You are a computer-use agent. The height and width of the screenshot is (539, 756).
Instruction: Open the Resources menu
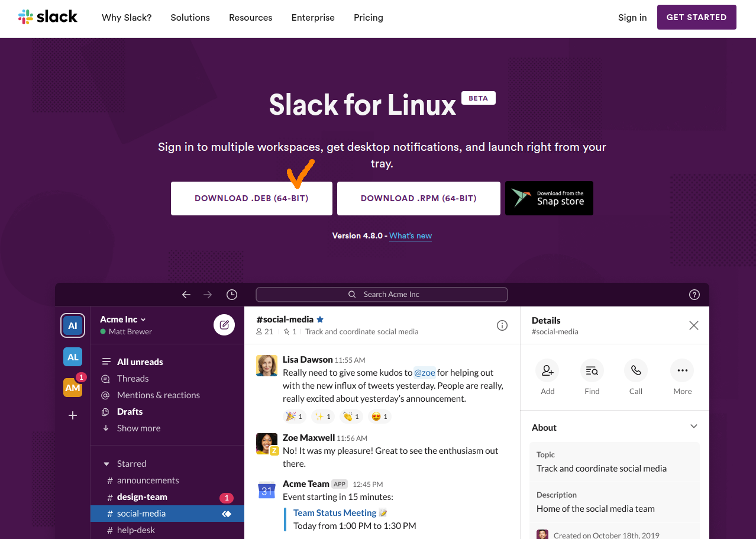click(x=251, y=18)
